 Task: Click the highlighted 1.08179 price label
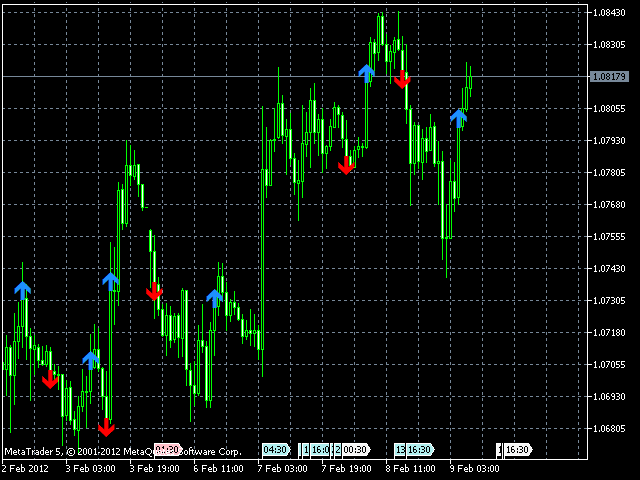[609, 76]
